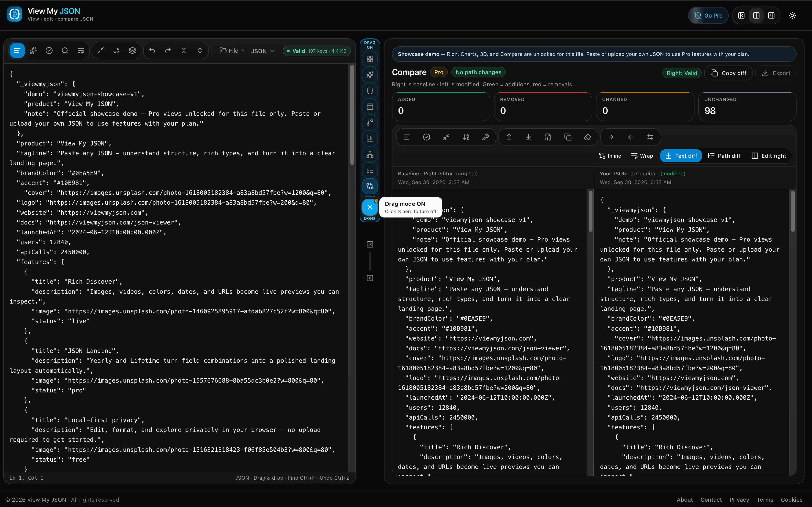Switch to the split both-panels layout
Viewport: 812px width, 507px height.
pyautogui.click(x=756, y=15)
